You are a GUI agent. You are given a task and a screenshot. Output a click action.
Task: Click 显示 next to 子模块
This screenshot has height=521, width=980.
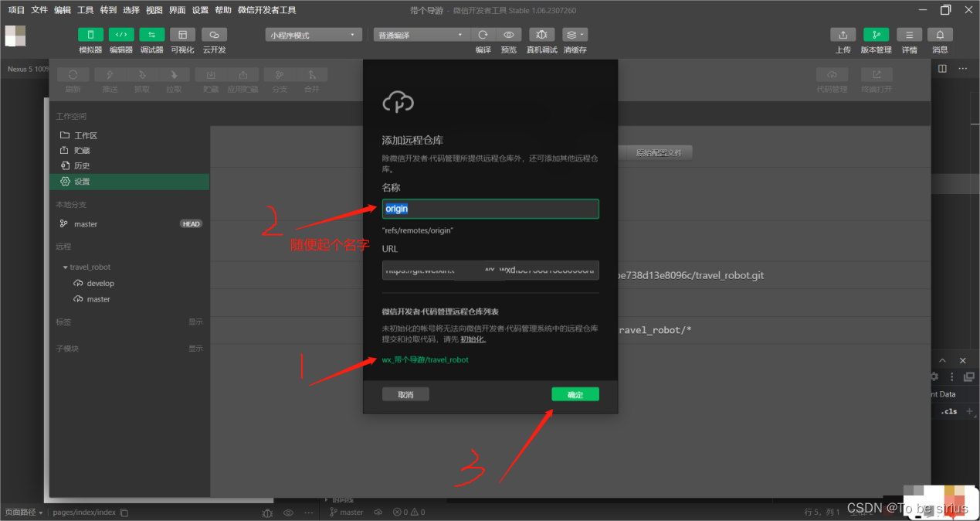(x=195, y=349)
